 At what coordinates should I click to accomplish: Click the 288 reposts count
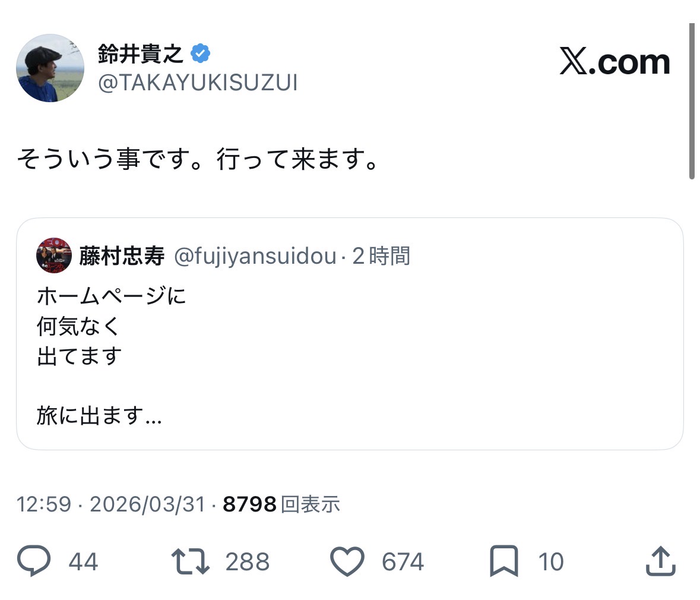click(x=247, y=562)
